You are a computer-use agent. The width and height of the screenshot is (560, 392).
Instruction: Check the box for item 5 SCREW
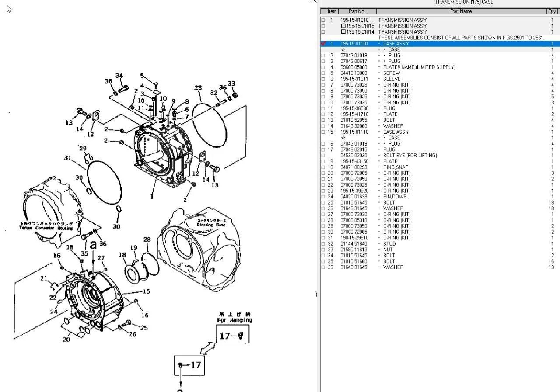pyautogui.click(x=323, y=73)
